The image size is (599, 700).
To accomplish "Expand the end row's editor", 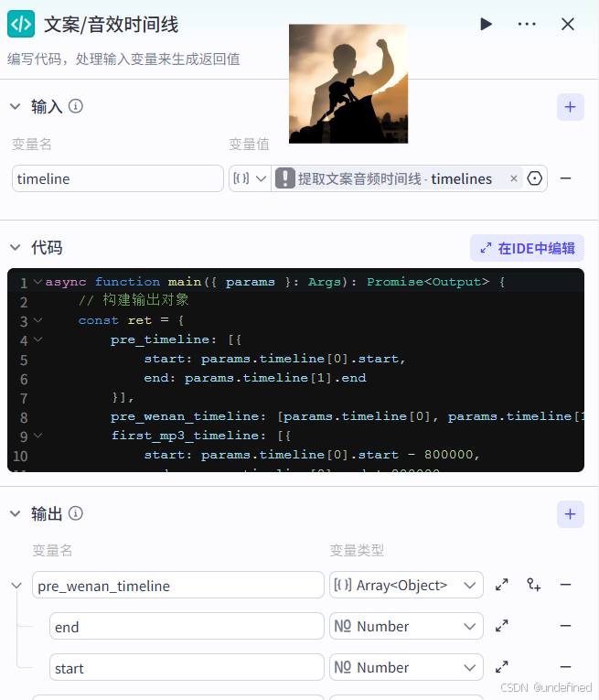I will (502, 626).
